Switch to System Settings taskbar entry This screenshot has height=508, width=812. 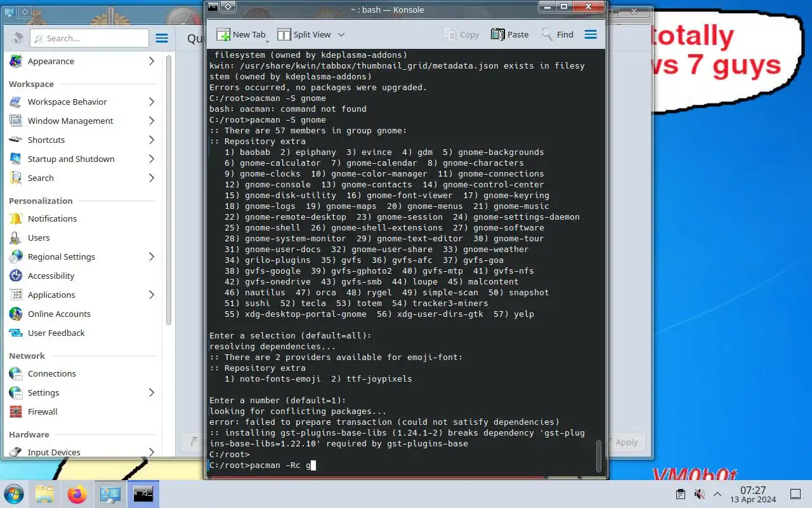click(x=110, y=494)
